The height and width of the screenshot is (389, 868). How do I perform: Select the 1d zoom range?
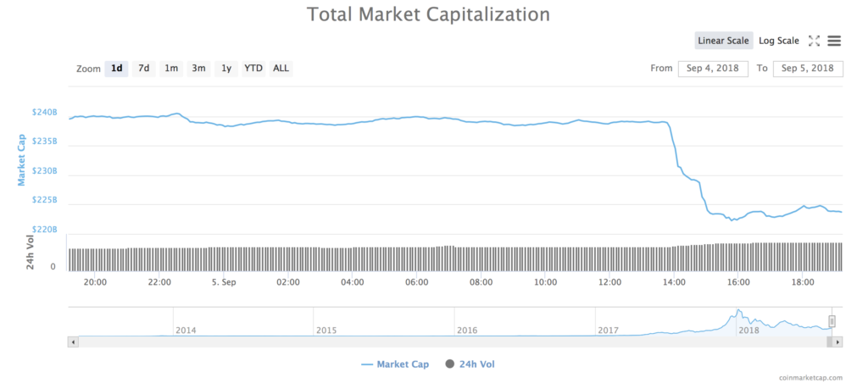(x=117, y=68)
